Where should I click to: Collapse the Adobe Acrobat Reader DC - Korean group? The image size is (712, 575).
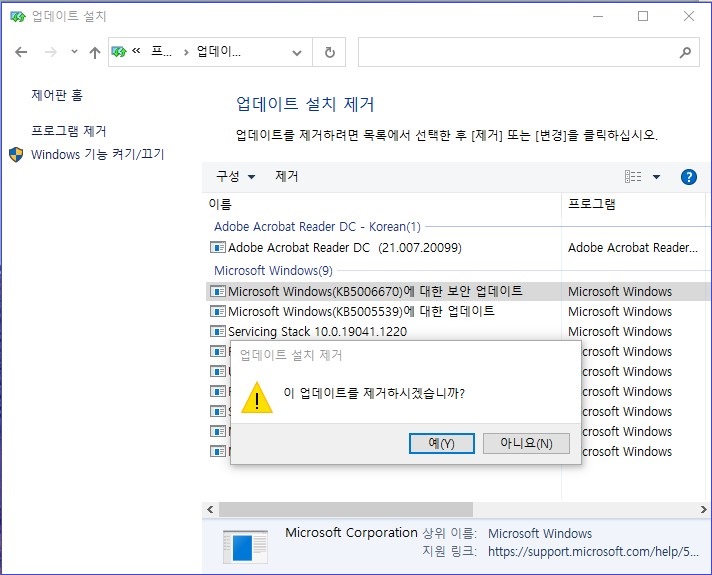click(317, 226)
